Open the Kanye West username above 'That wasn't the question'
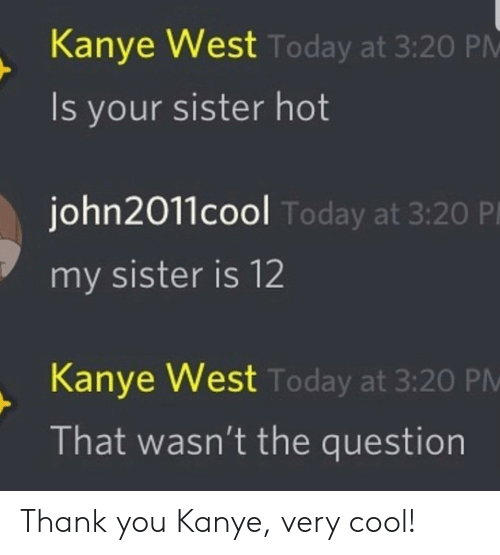Viewport: 500px width, 555px height. coord(153,379)
